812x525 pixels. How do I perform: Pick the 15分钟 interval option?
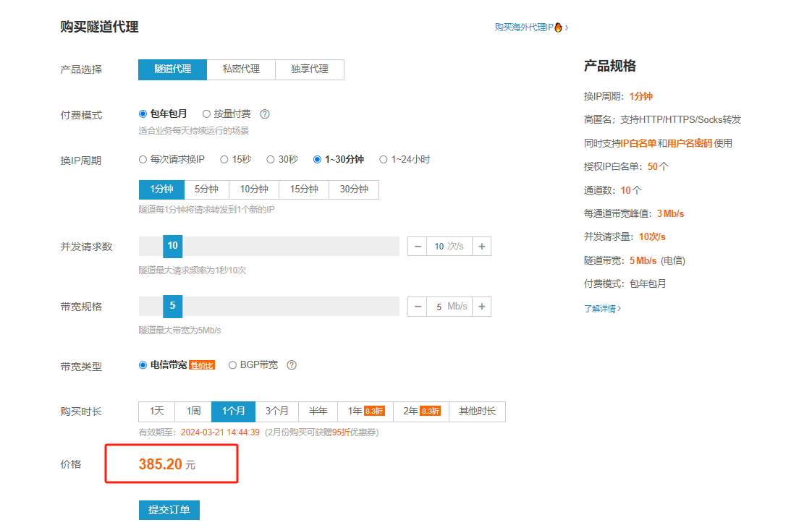[304, 190]
